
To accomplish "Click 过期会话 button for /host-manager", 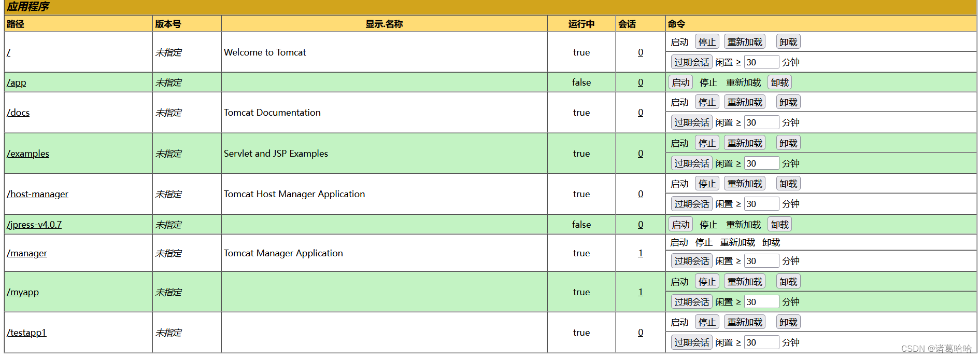I will point(691,204).
